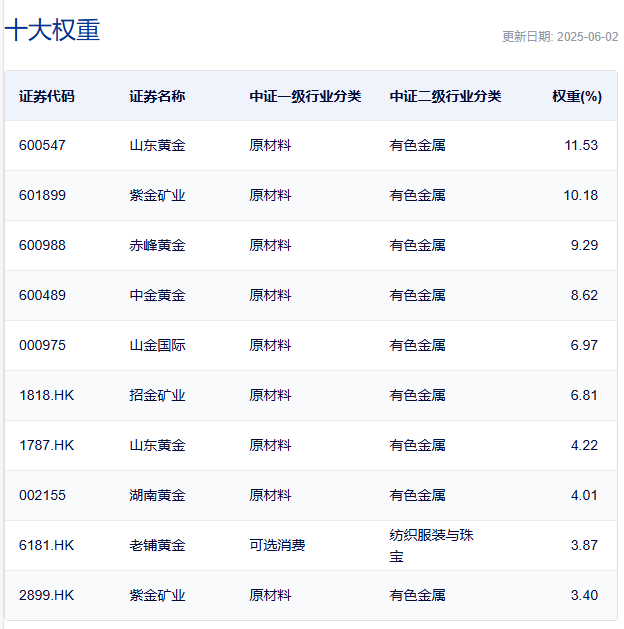624x629 pixels.
Task: Click the 老铺黄金 security name
Action: [x=157, y=545]
